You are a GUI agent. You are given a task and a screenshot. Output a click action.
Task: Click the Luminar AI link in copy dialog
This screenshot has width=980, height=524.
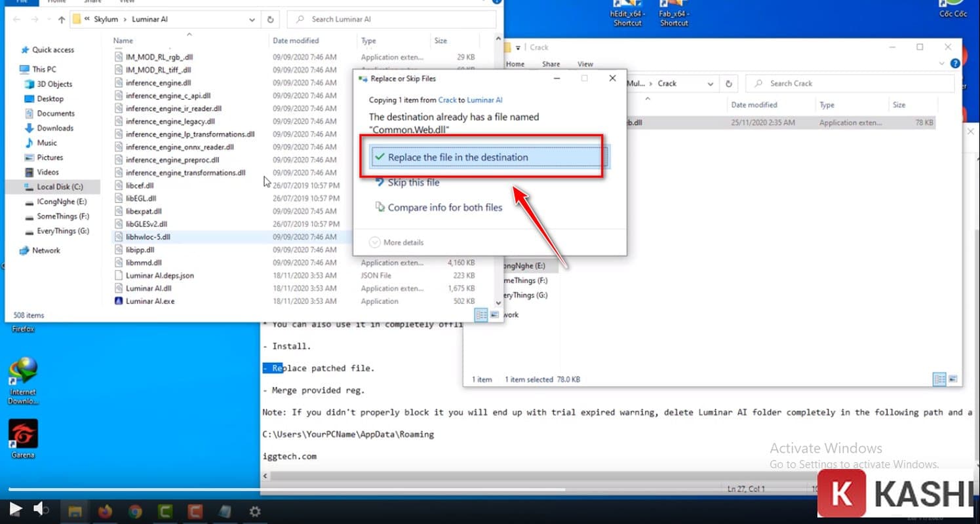tap(484, 100)
